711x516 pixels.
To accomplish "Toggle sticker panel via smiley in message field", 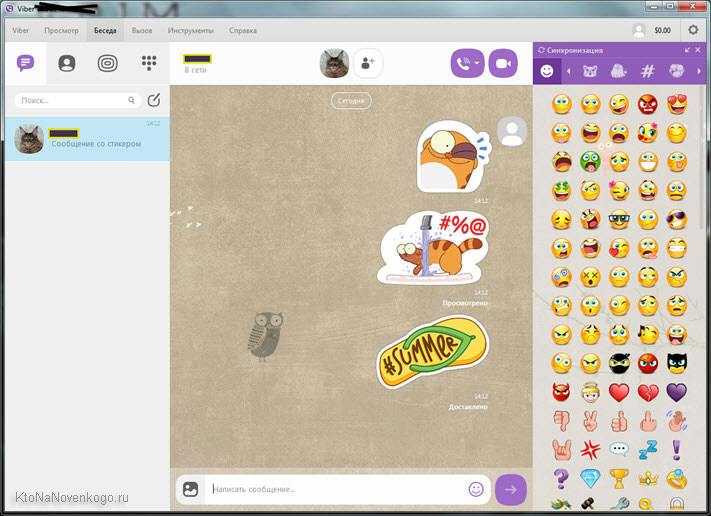I will 476,489.
